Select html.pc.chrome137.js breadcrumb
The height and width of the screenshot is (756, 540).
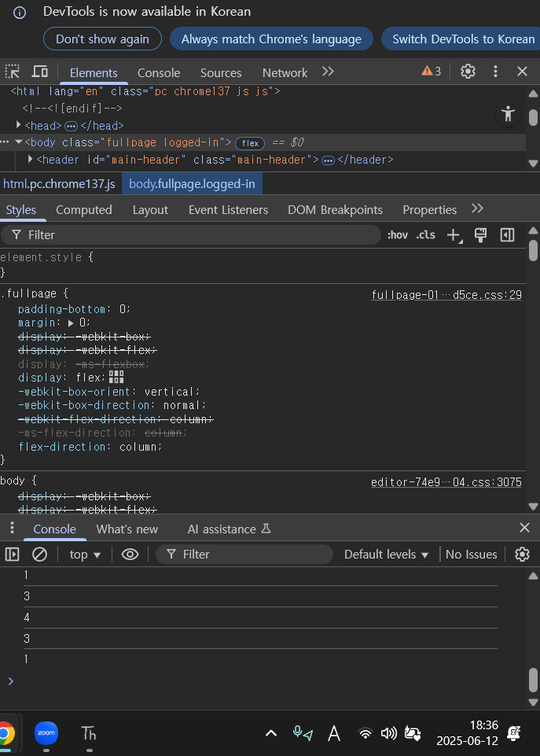tap(59, 184)
